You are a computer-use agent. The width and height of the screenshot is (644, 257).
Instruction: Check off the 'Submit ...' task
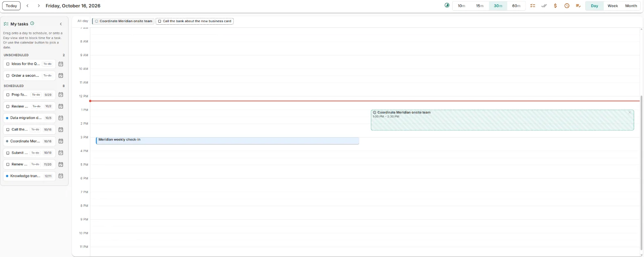8,153
